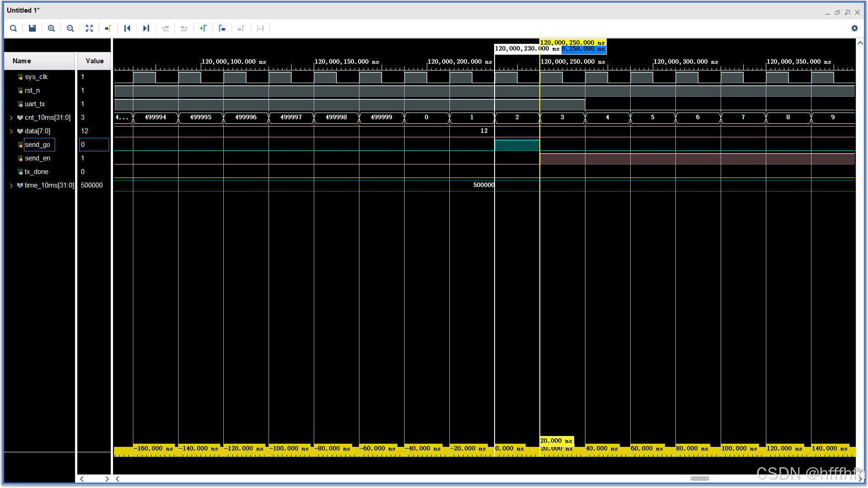Open waveform settings gear
This screenshot has width=868, height=488.
[x=854, y=28]
